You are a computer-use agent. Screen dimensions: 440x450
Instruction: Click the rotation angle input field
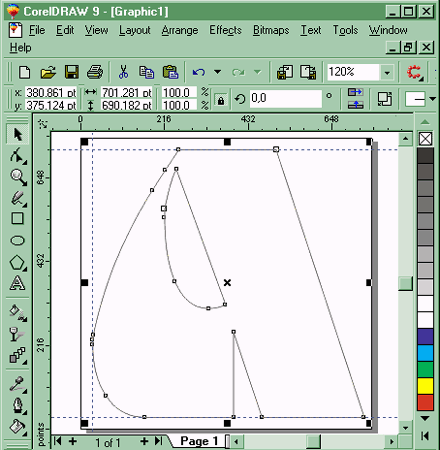click(x=286, y=98)
